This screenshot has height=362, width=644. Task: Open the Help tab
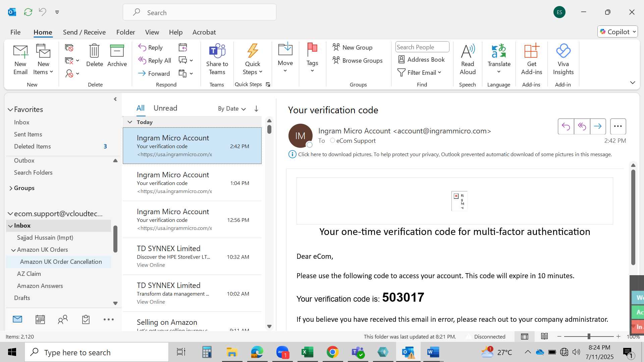176,32
